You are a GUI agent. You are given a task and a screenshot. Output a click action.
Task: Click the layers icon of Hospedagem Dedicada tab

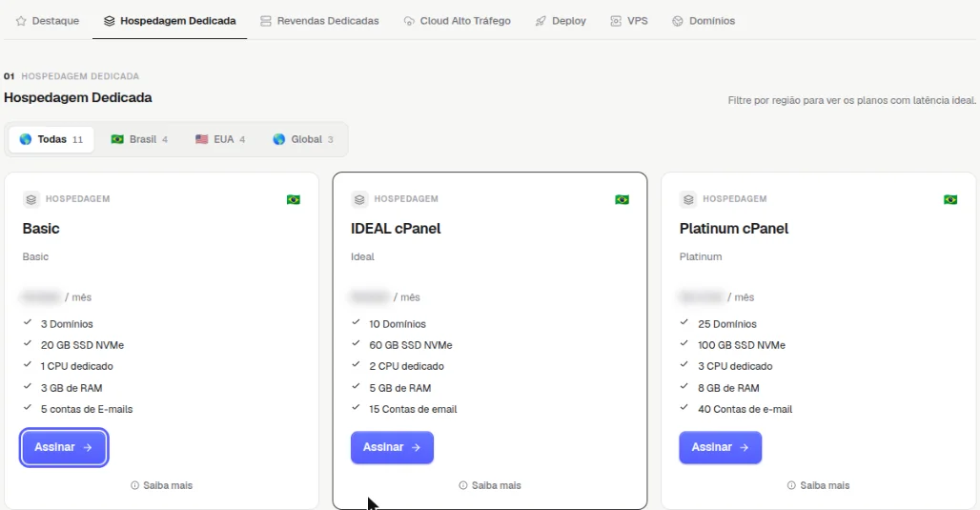click(x=110, y=21)
